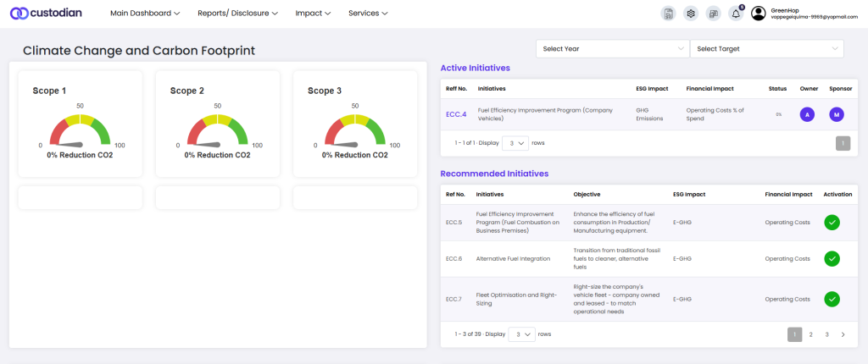Open the settings gear icon
Viewport: 868px width, 364px height.
coord(691,14)
